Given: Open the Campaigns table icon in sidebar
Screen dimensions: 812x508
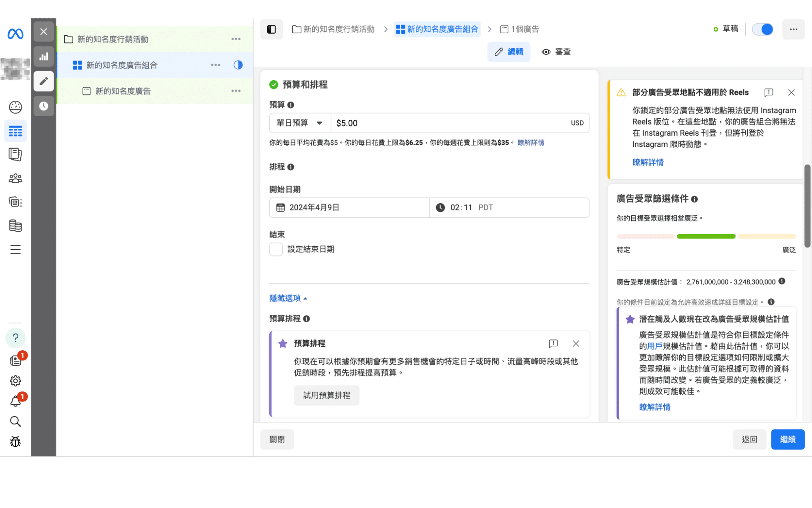Looking at the screenshot, I should click(15, 131).
